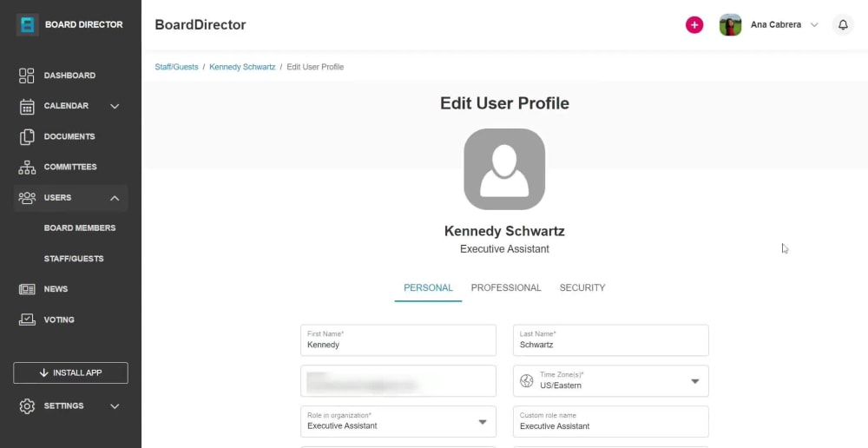Follow the Kennedy Schwartz breadcrumb link
The image size is (868, 448).
coord(242,67)
